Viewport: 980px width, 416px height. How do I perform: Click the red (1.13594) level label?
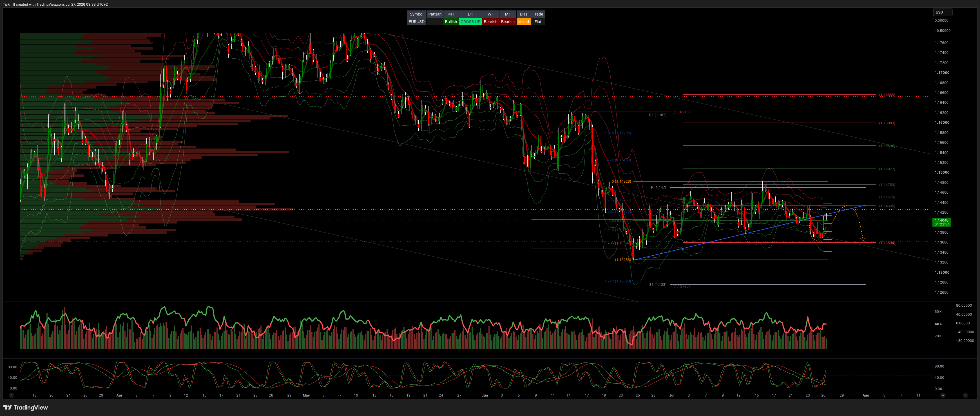887,243
